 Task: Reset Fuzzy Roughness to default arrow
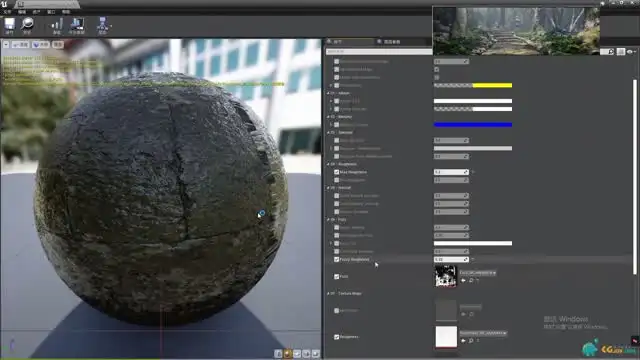click(x=473, y=259)
